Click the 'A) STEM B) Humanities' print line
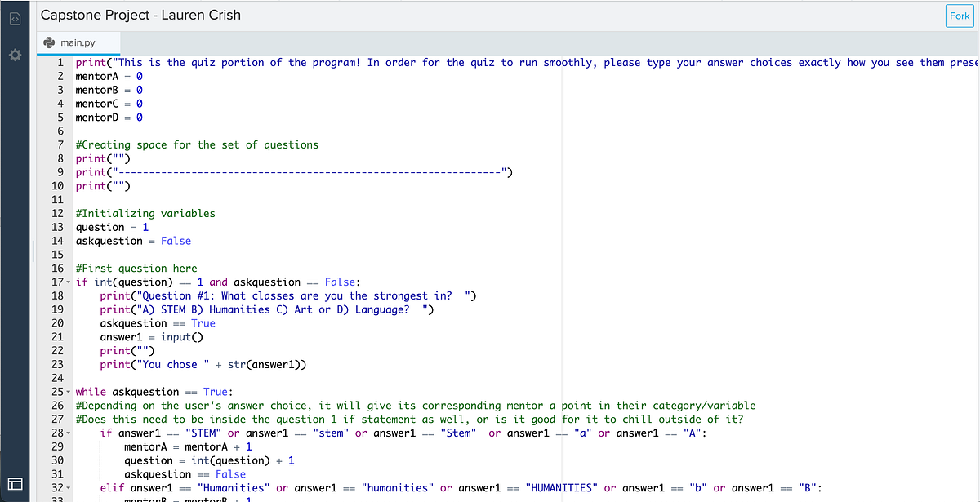The width and height of the screenshot is (980, 502). pyautogui.click(x=267, y=310)
